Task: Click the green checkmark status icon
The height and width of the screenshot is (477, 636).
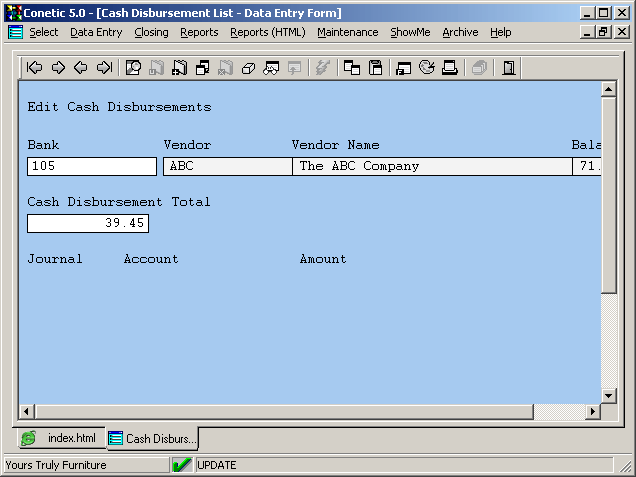Action: click(x=182, y=465)
